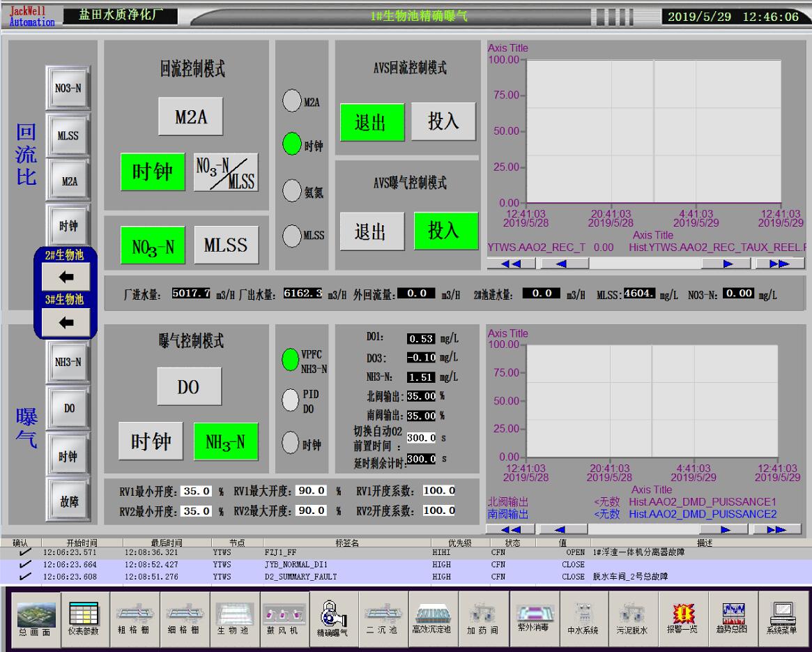Select M2A radio indicator in reflux column
Screen dimensions: 812x652
(x=292, y=100)
